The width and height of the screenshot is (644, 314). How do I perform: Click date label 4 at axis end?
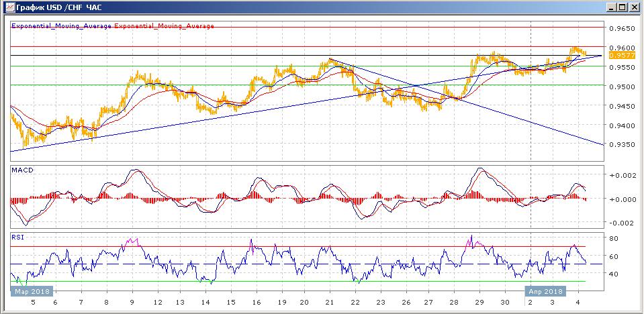pos(578,303)
